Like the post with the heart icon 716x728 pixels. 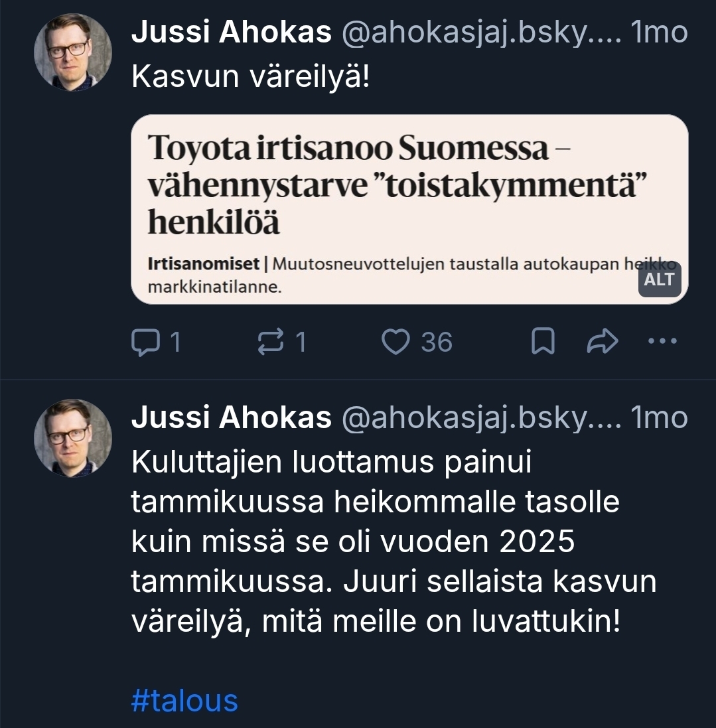(397, 342)
